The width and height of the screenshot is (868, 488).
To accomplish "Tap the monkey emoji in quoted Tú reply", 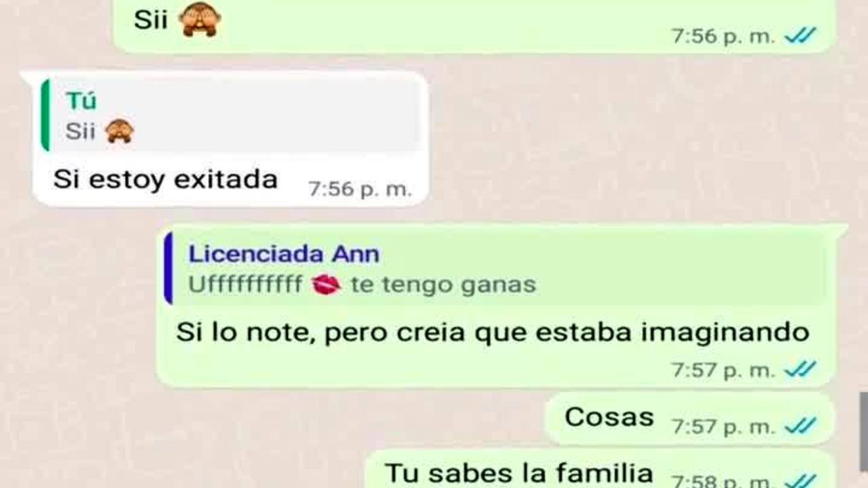I will (119, 131).
